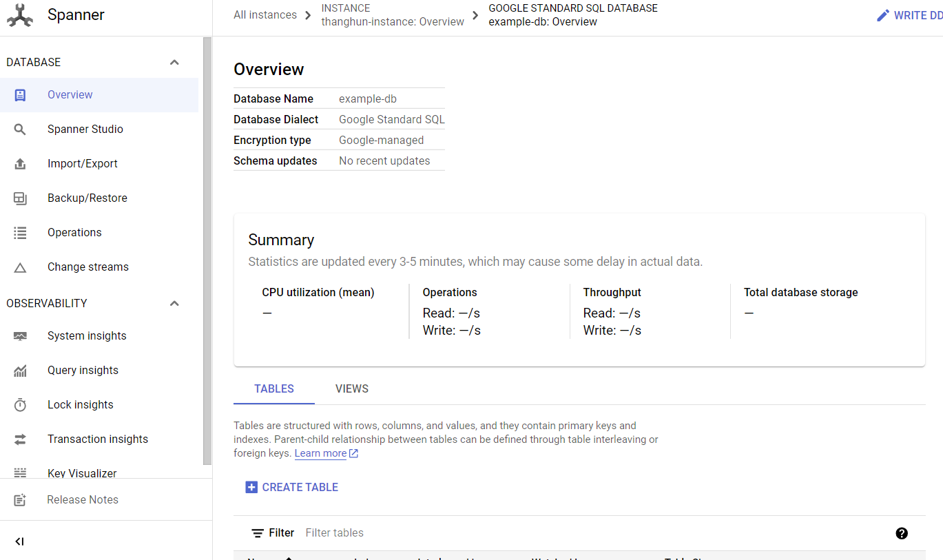The width and height of the screenshot is (943, 560).
Task: Collapse the OBSERVABILITY section
Action: click(x=174, y=304)
